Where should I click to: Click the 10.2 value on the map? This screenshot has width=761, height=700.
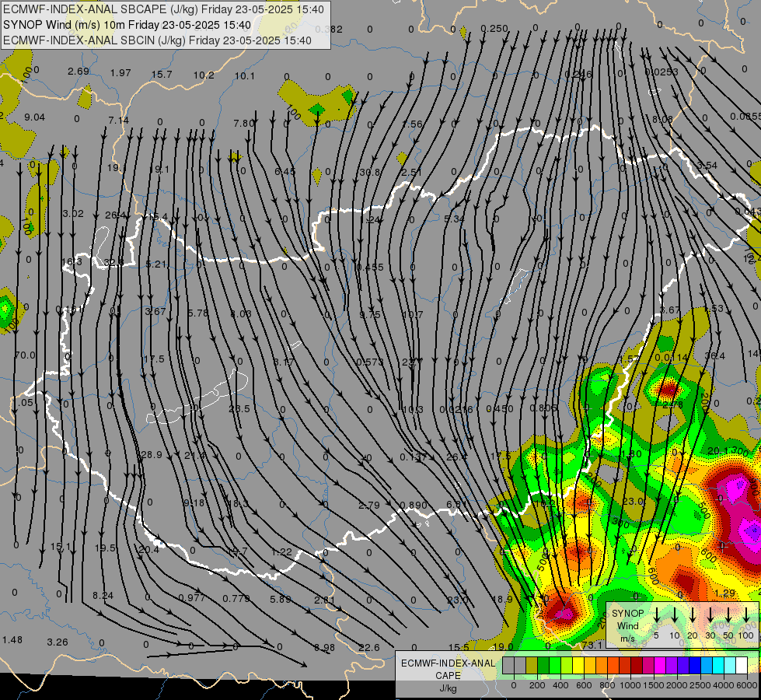tap(204, 75)
